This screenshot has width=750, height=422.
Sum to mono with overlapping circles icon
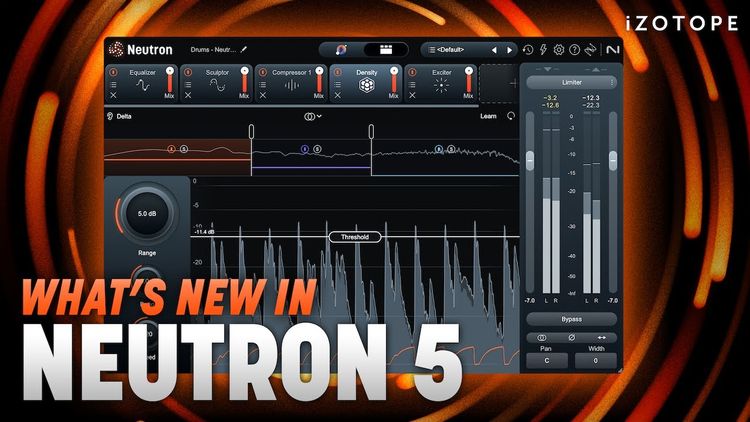pos(541,338)
